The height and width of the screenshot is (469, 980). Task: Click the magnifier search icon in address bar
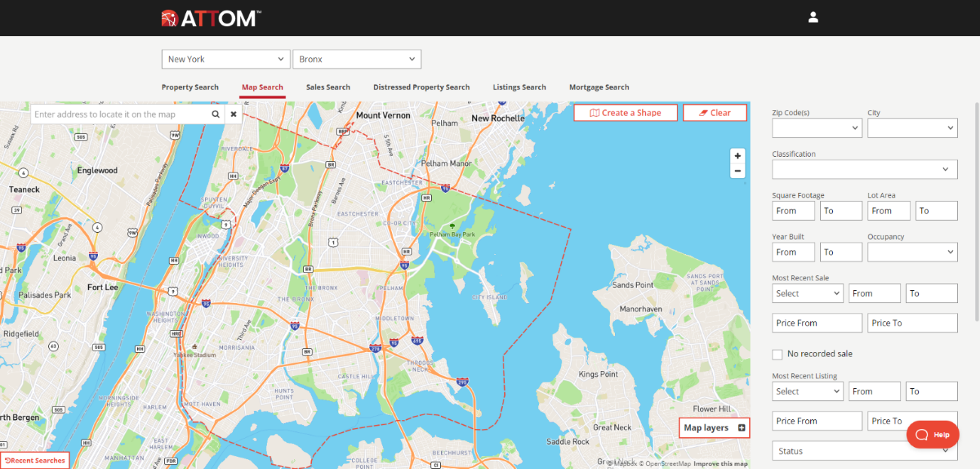coord(215,114)
